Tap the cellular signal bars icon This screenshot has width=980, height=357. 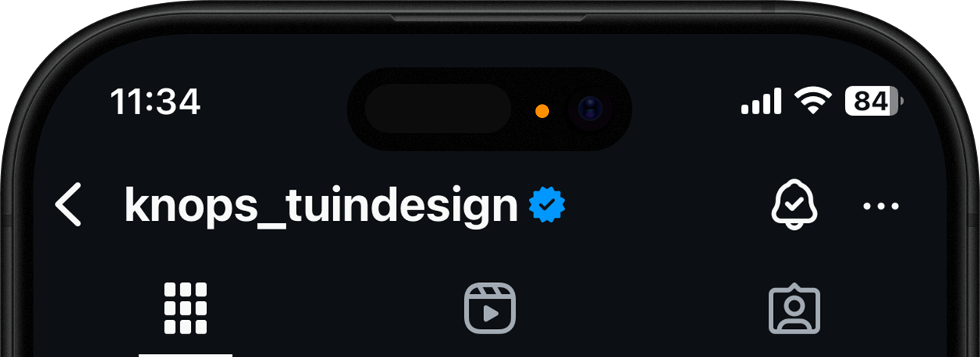pos(761,101)
